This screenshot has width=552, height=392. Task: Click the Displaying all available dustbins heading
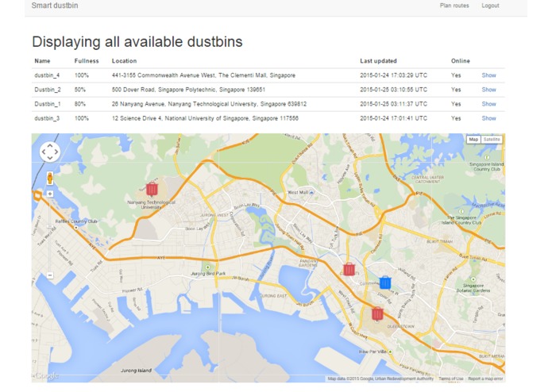point(137,42)
